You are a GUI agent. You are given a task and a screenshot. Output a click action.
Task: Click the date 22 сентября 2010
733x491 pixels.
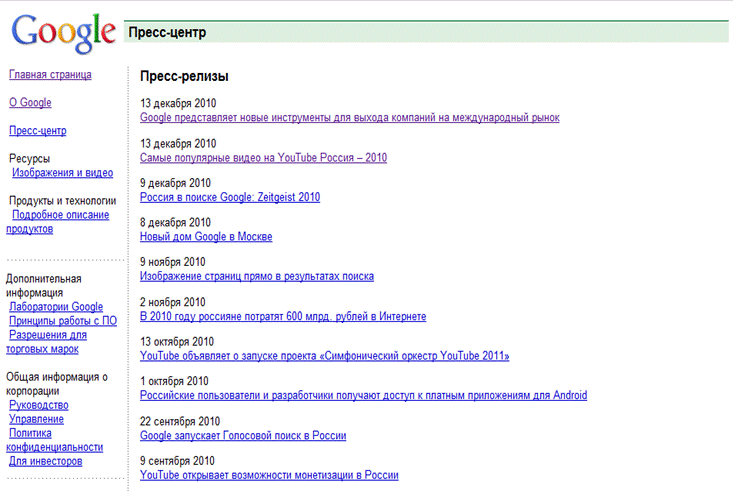click(x=180, y=421)
